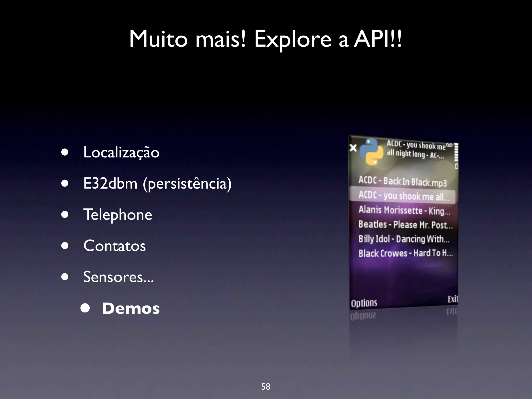This screenshot has height=399, width=532.
Task: Click the Python logo icon in phone screen
Action: 372,152
